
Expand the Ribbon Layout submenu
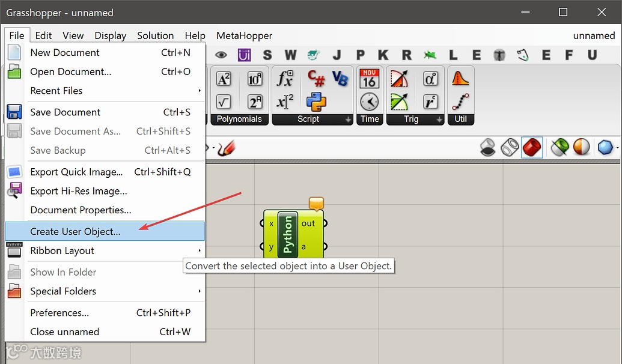tap(105, 250)
